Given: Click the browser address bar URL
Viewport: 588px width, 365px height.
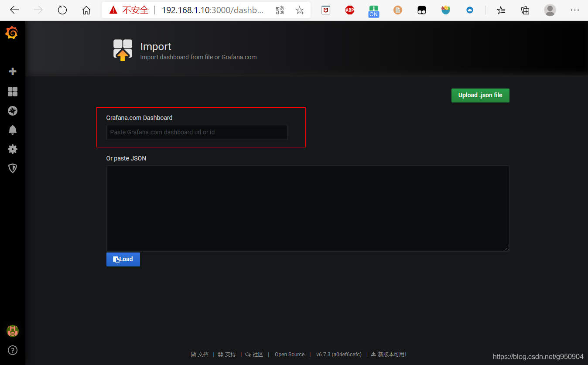Looking at the screenshot, I should click(x=212, y=10).
